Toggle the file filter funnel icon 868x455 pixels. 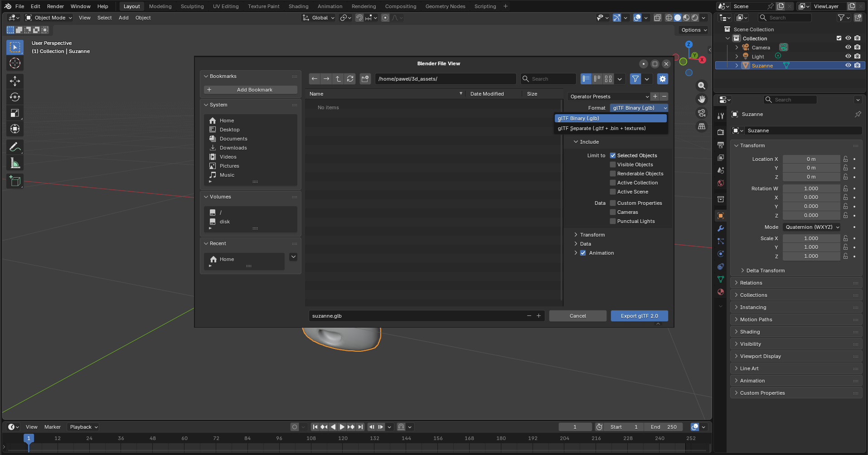[635, 79]
